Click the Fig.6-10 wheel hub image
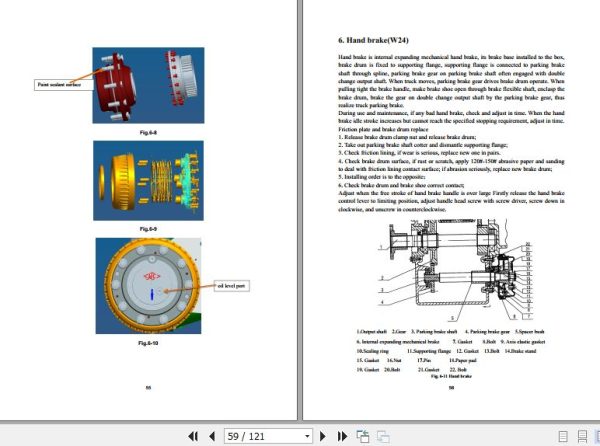 148,286
